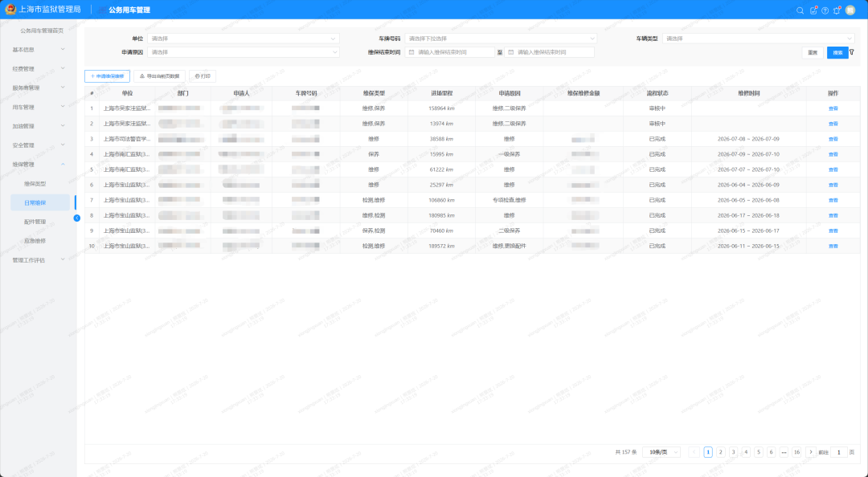Viewport: 868px width, 477px height.
Task: Click the filter funnel icon beside 搜索
Action: coord(852,52)
